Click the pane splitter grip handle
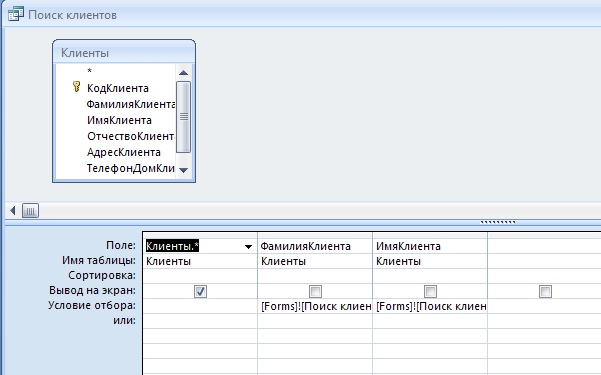This screenshot has width=601, height=375. 498,222
